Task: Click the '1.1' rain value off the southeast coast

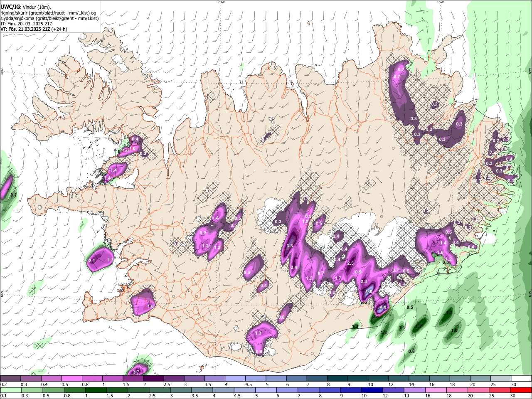Action: 402,328
